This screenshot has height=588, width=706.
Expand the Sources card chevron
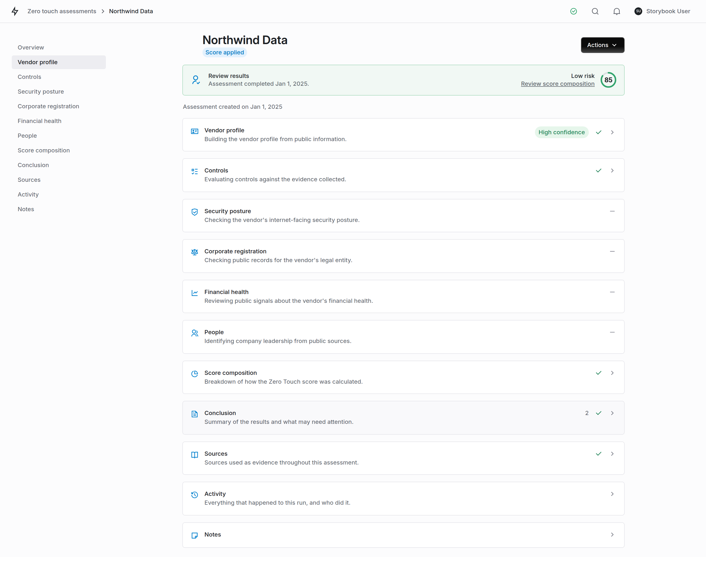(x=612, y=454)
